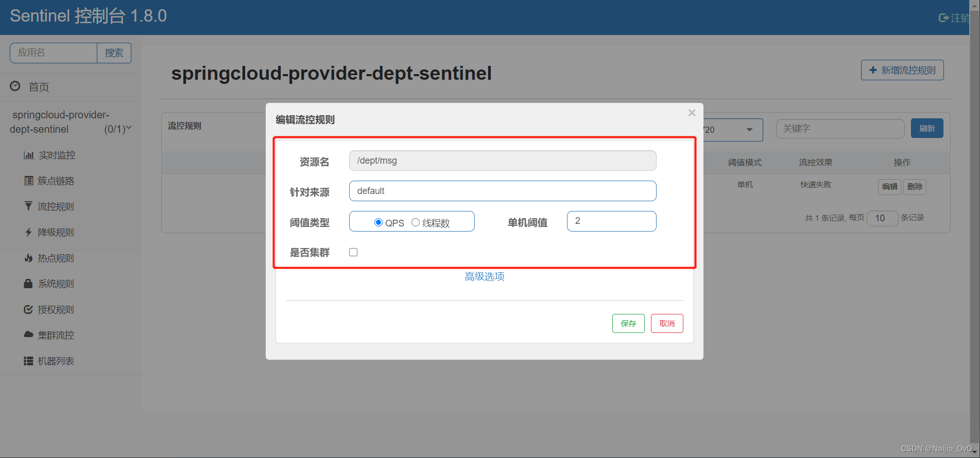Screen dimensions: 980x458
Task: Click the 搜索 button
Action: click(114, 52)
